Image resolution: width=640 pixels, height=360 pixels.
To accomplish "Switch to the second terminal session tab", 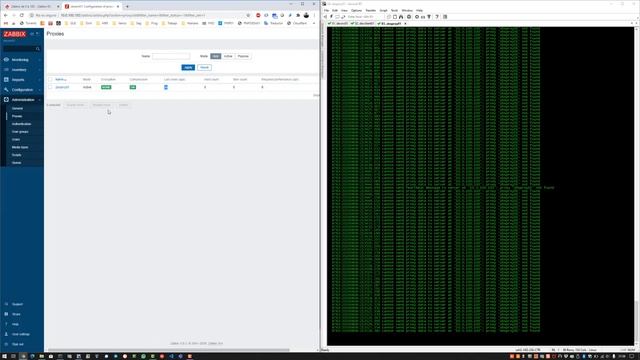I will pyautogui.click(x=362, y=24).
